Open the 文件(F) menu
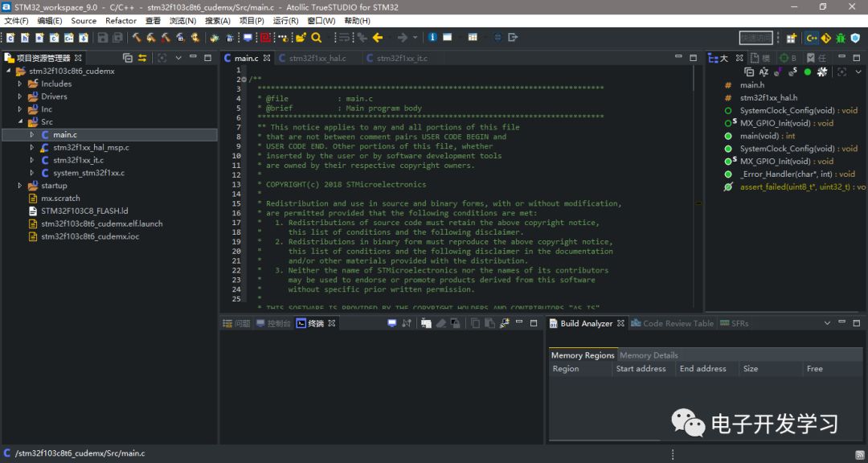The image size is (868, 463). pos(16,20)
